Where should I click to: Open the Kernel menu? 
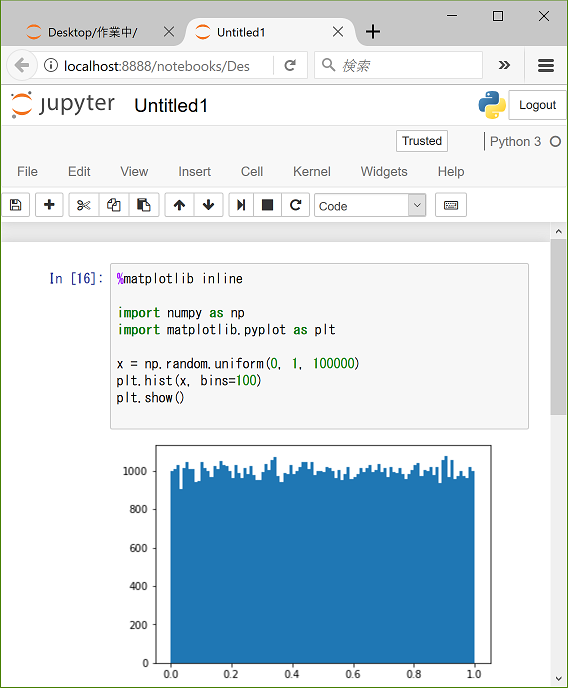312,172
